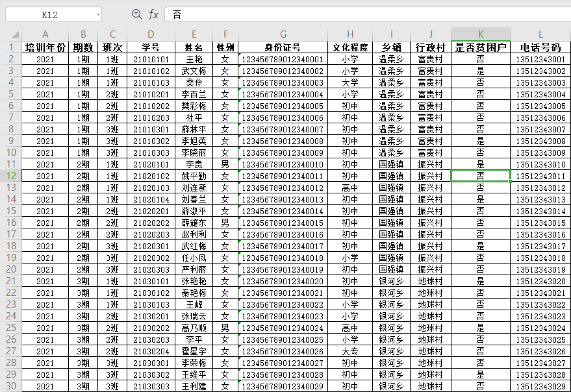Screen dimensions: 571x392
Task: Select the cell with student ID 21030101
Action: point(151,281)
